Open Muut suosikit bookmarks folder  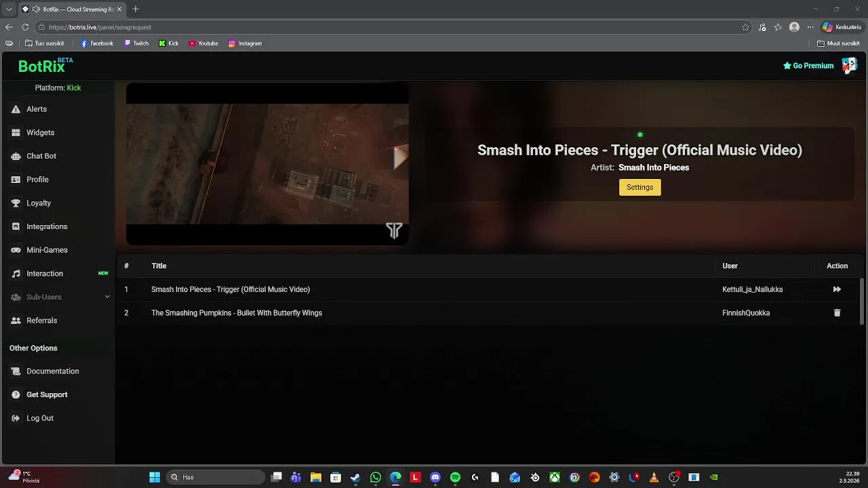tap(839, 43)
